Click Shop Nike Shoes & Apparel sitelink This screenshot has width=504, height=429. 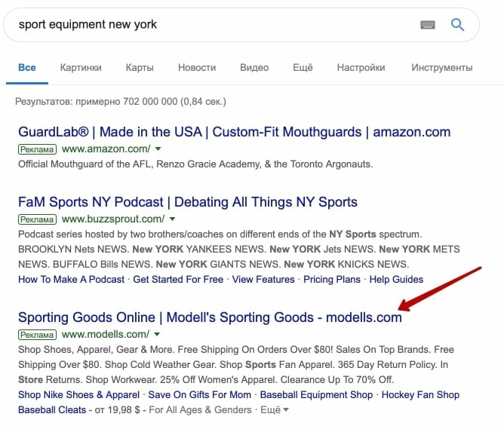(x=79, y=395)
